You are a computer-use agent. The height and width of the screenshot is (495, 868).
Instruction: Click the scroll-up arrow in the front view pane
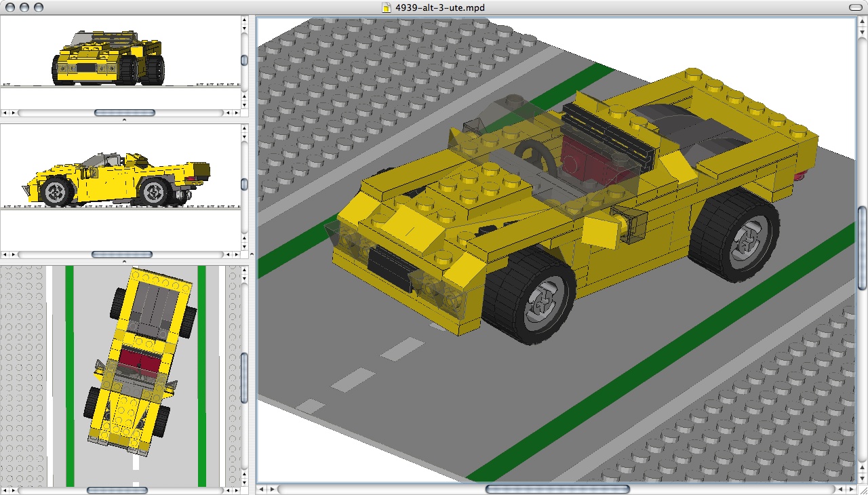tap(245, 20)
